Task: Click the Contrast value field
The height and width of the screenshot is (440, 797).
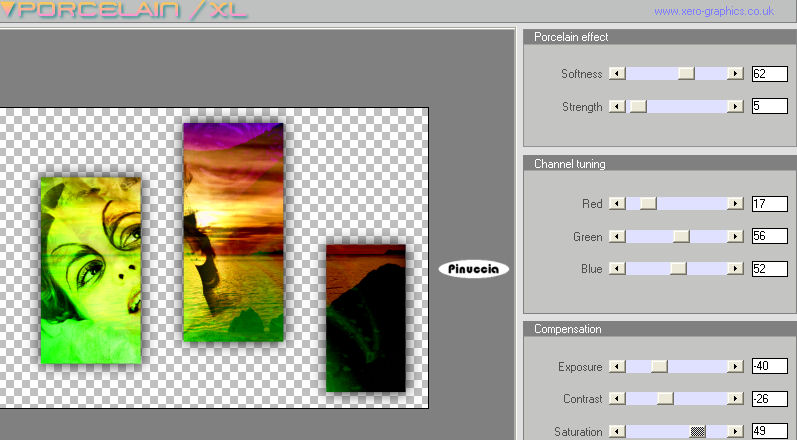Action: (x=770, y=398)
